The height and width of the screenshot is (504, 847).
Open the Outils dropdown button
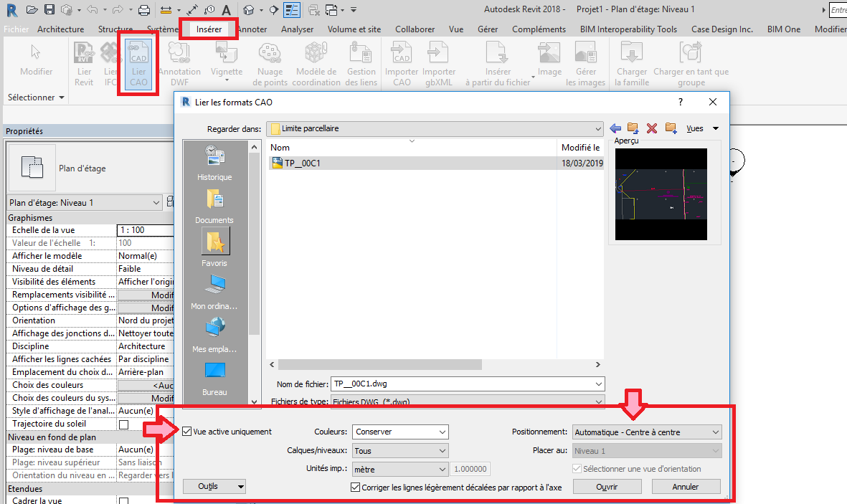pos(214,487)
